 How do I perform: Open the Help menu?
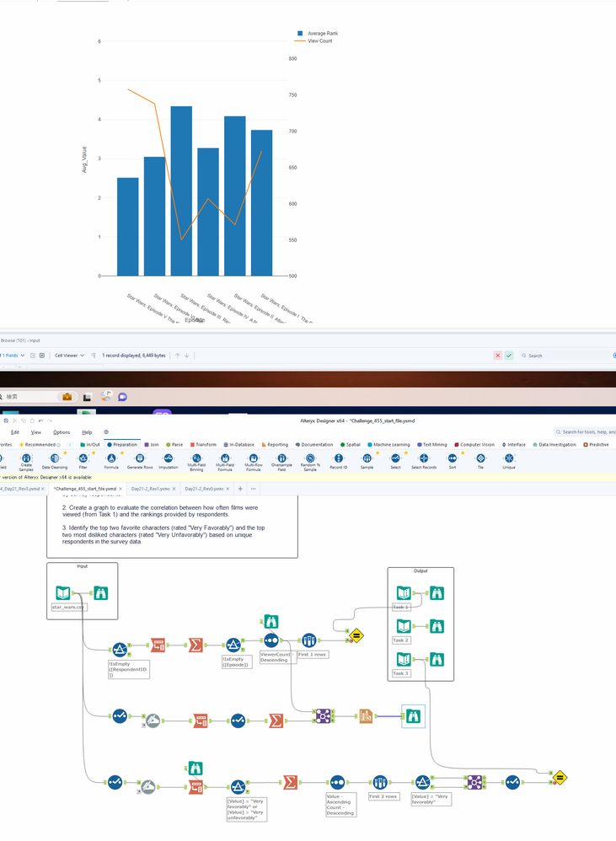pos(87,432)
